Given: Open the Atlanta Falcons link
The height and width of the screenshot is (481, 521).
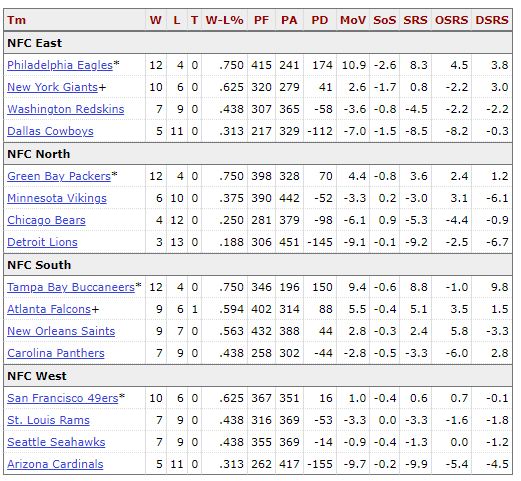Looking at the screenshot, I should click(49, 309).
